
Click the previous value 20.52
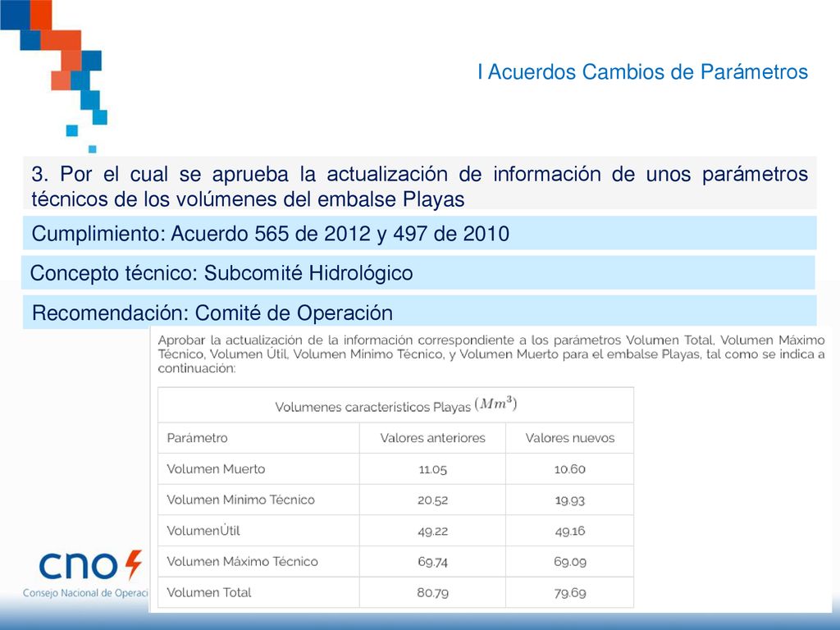432,500
